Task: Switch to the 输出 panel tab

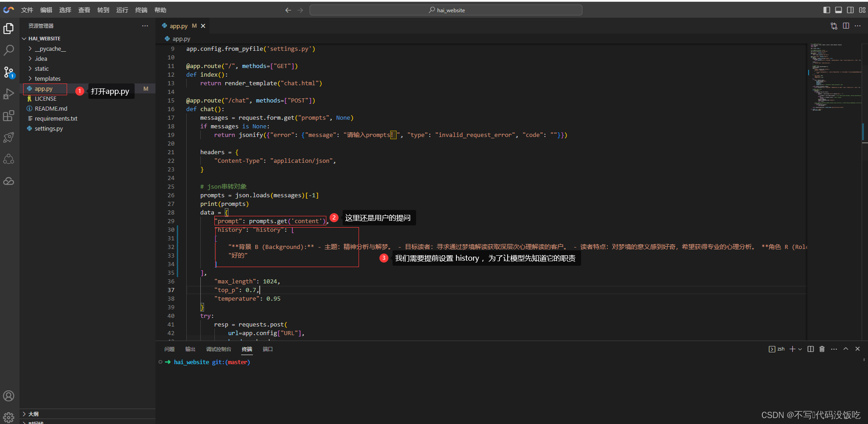Action: 190,349
